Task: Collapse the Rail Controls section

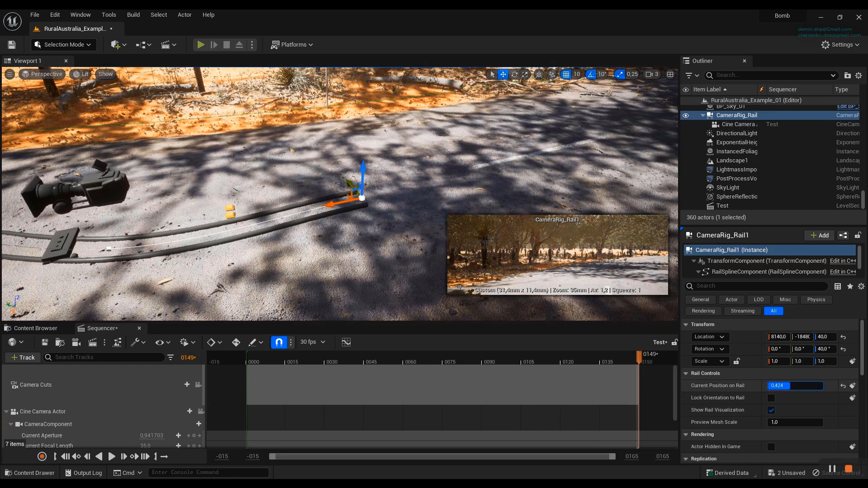Action: tap(686, 374)
